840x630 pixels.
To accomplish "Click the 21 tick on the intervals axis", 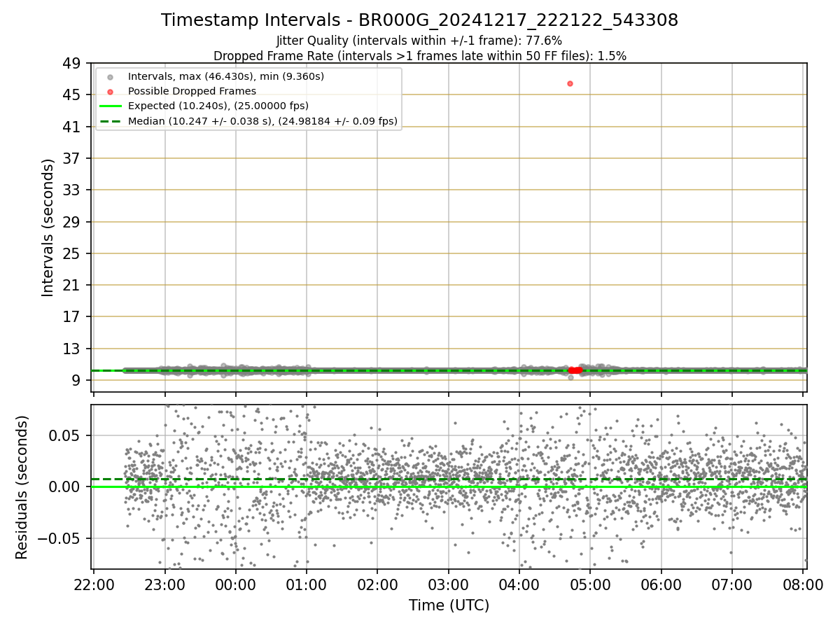I will 72,286.
